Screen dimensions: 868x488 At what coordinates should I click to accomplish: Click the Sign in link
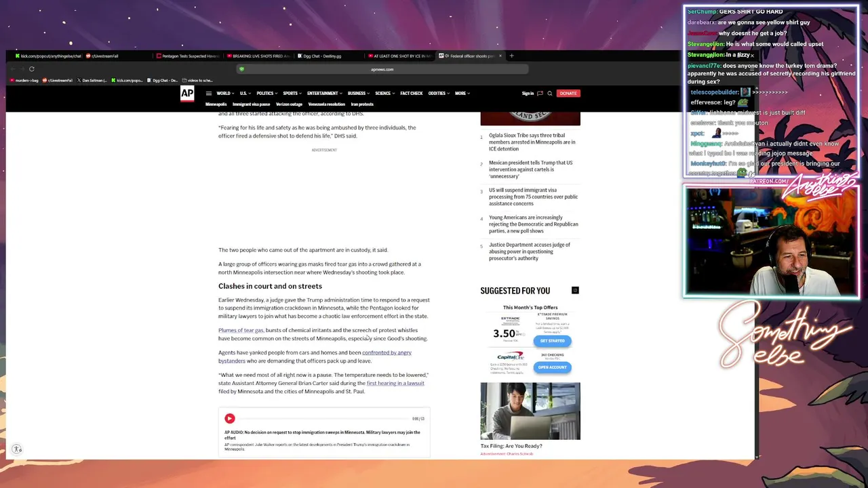pyautogui.click(x=528, y=94)
